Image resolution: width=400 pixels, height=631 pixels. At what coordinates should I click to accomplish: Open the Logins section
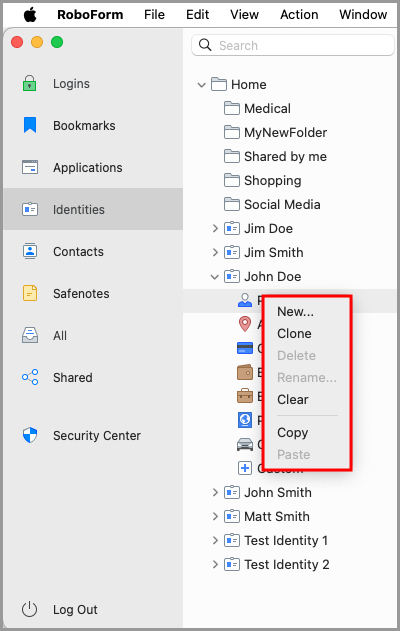tap(93, 84)
